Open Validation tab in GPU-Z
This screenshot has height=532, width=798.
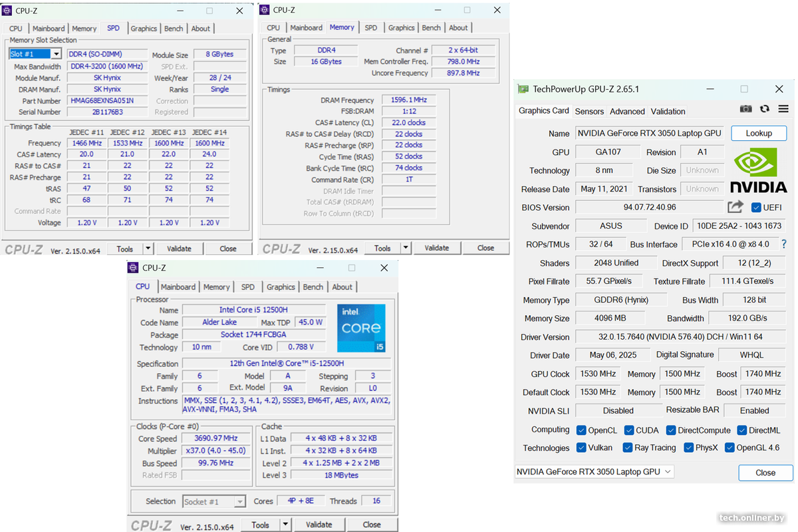(668, 111)
